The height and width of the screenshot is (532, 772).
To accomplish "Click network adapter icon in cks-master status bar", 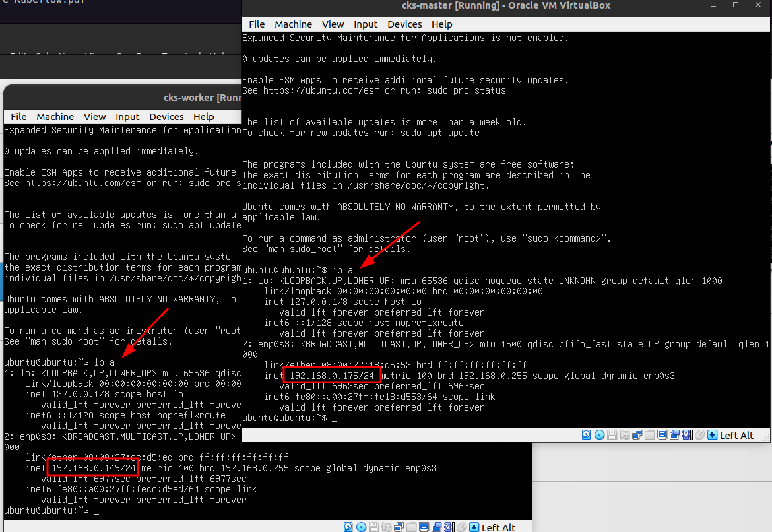I will point(637,435).
